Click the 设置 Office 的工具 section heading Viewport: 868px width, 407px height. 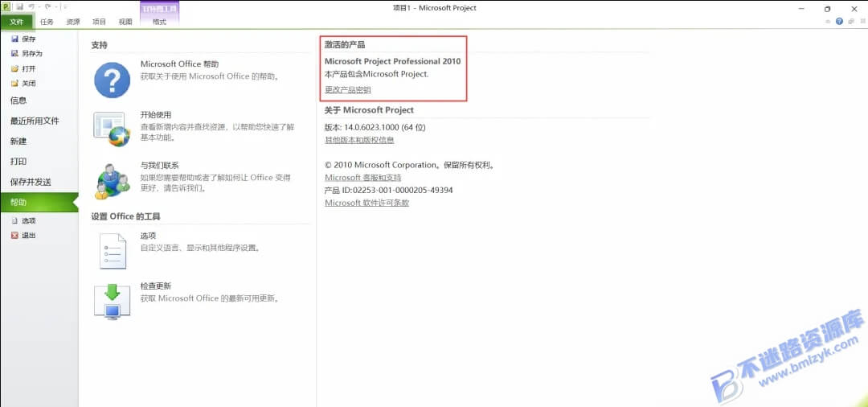[x=125, y=216]
